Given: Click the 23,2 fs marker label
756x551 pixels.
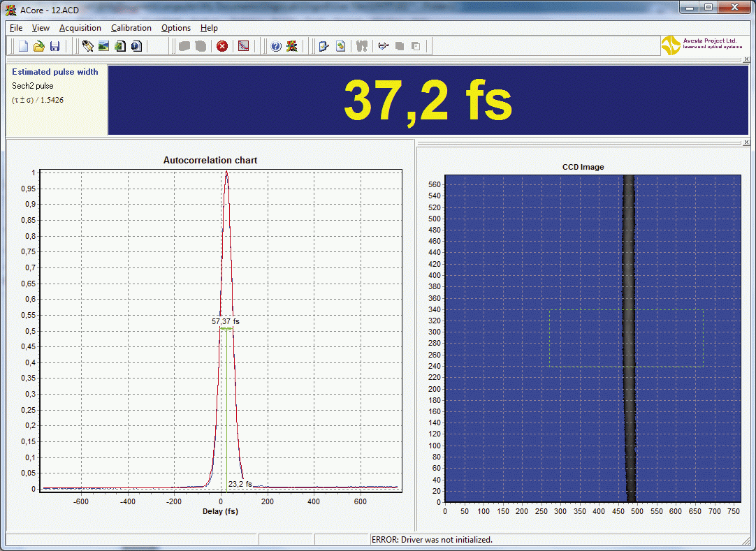Looking at the screenshot, I should [240, 483].
